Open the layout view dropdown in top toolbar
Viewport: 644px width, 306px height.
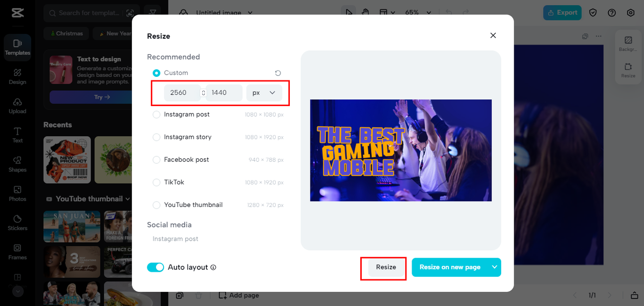pyautogui.click(x=386, y=13)
